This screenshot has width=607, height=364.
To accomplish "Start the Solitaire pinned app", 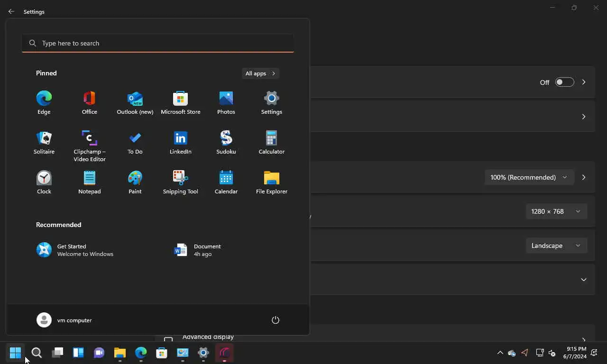I will pos(44,143).
